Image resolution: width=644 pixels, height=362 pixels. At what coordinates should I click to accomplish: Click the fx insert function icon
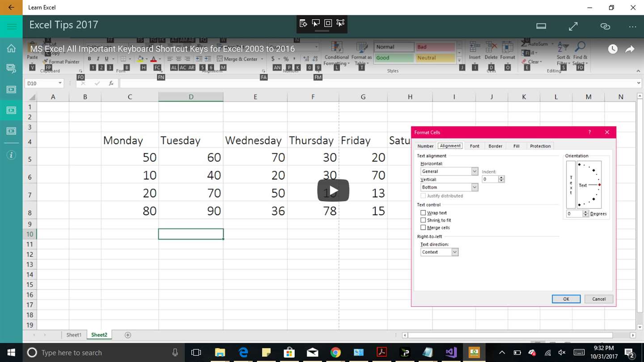(111, 83)
